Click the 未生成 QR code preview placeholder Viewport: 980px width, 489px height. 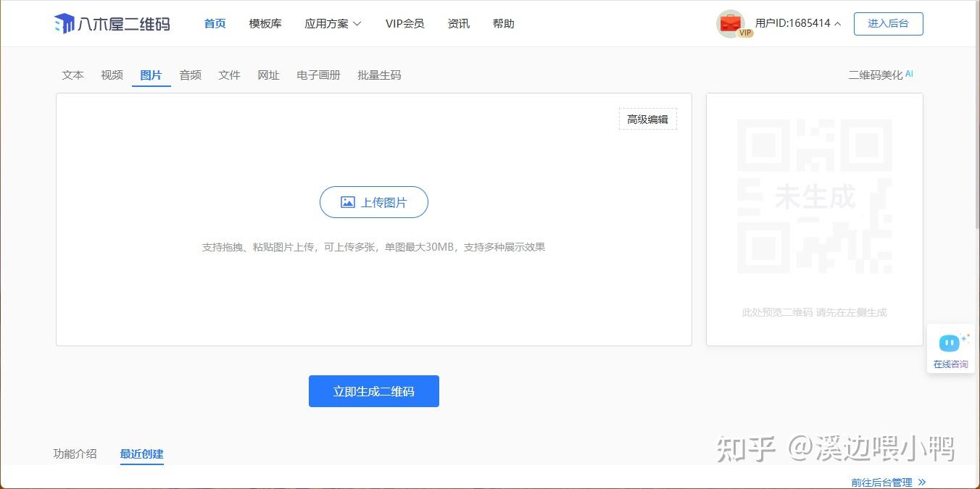(815, 197)
